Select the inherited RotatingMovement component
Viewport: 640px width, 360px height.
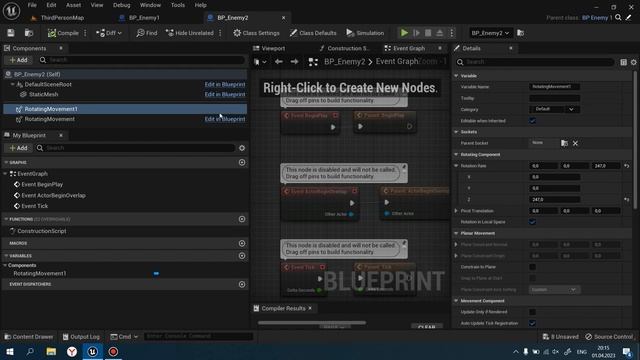click(x=49, y=119)
